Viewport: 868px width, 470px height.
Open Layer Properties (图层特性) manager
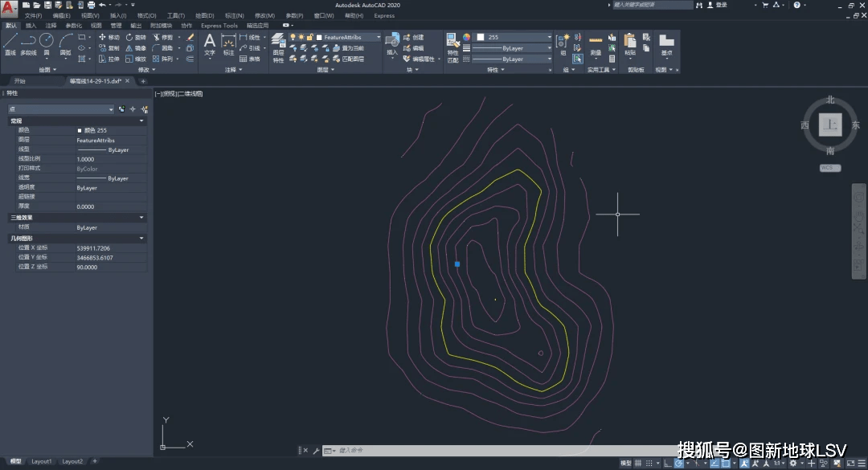click(x=278, y=47)
